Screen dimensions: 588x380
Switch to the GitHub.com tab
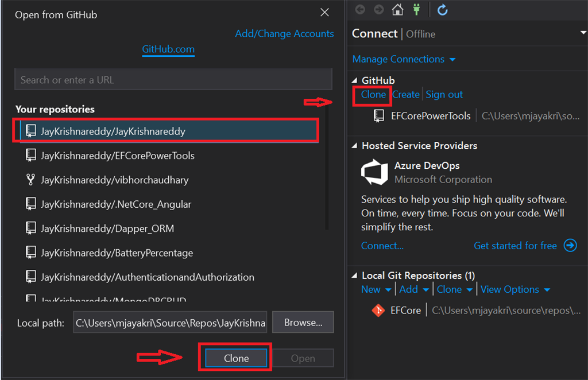coord(168,49)
